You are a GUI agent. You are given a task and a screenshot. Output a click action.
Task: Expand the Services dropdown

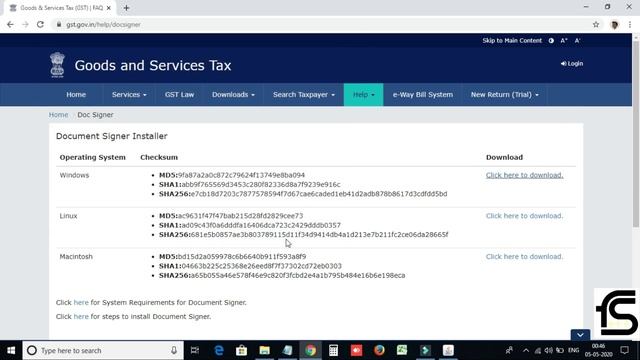click(x=129, y=95)
